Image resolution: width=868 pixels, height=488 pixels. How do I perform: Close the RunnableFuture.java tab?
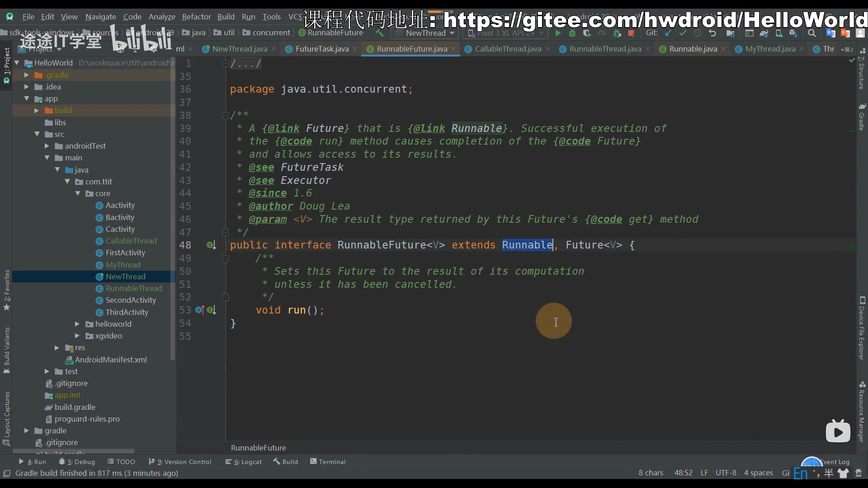click(453, 49)
